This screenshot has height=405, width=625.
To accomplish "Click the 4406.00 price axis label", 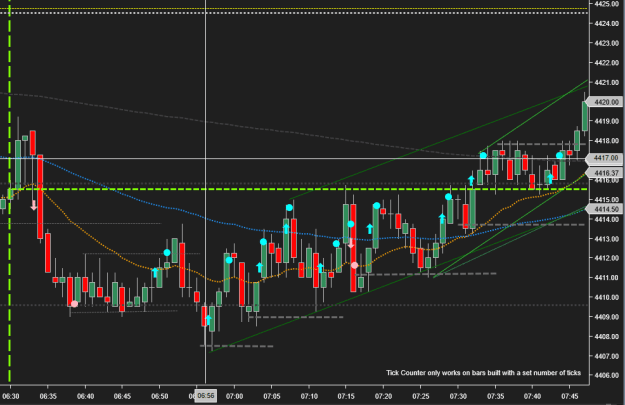I will click(x=607, y=375).
